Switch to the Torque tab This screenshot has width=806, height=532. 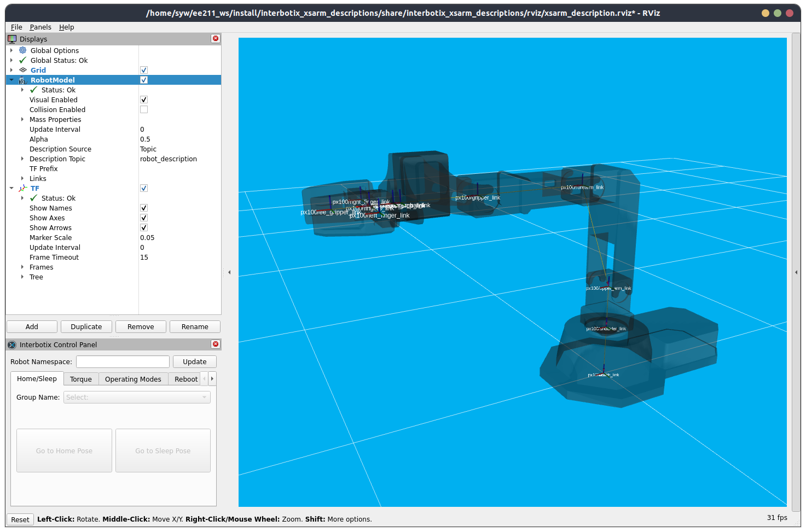pos(81,379)
